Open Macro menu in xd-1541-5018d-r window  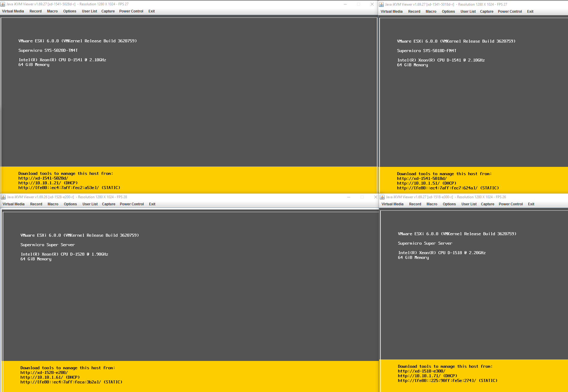pos(431,12)
